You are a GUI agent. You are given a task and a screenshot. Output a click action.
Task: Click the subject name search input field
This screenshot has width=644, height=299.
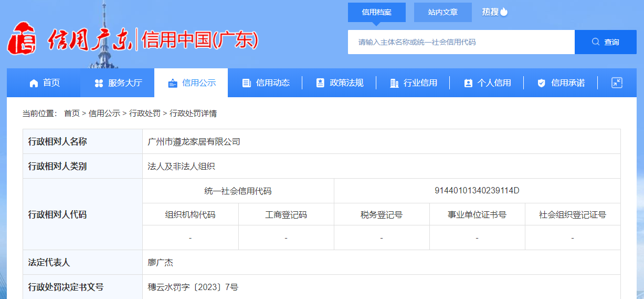coord(461,42)
